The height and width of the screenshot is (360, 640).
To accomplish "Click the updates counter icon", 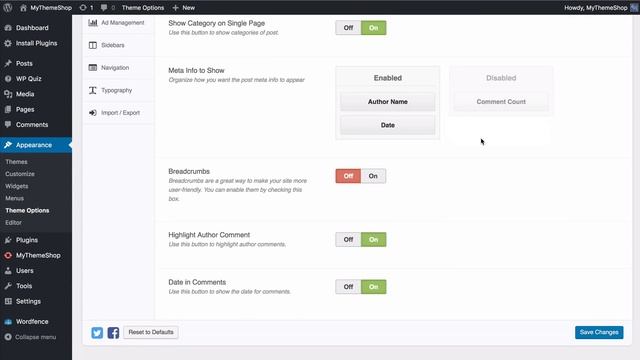I will [86, 7].
